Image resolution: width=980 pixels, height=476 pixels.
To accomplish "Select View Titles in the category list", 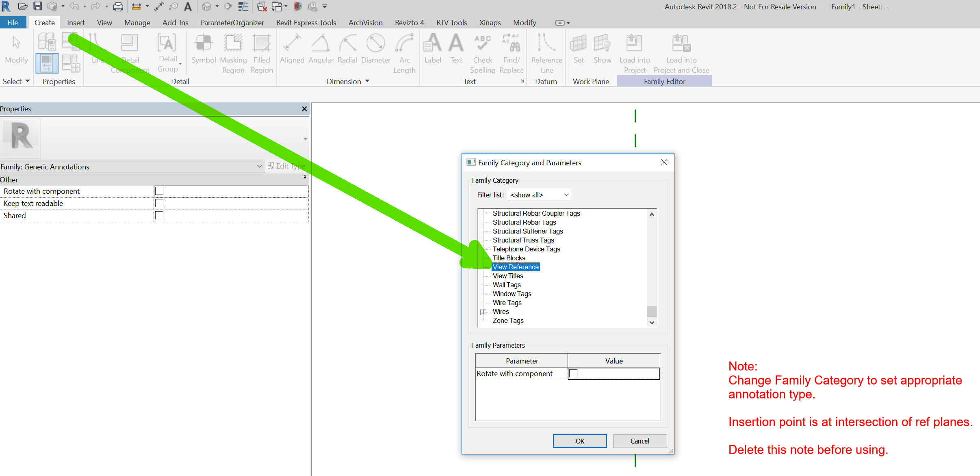I will tap(507, 276).
